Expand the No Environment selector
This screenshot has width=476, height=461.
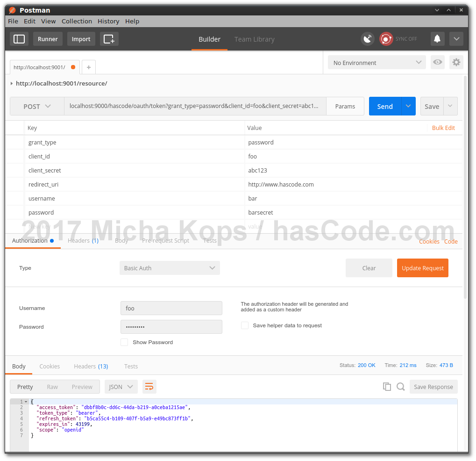(x=377, y=62)
